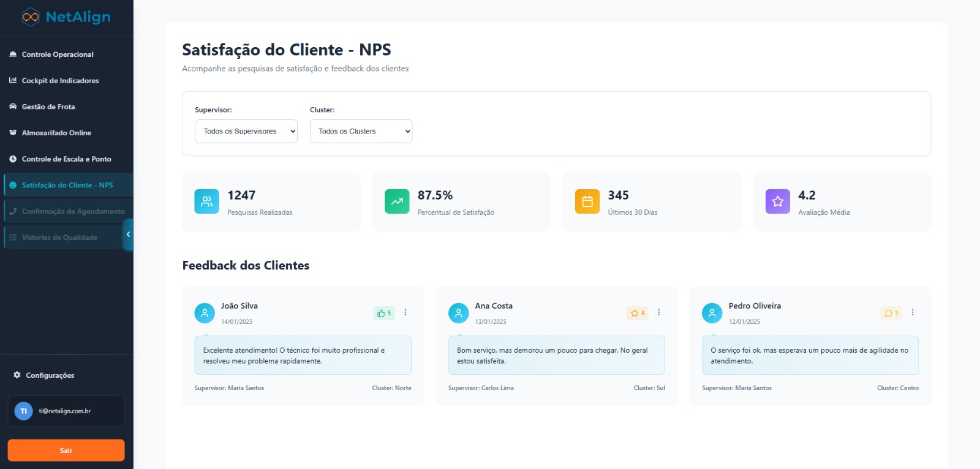Open the Cluster filter dropdown

(361, 131)
